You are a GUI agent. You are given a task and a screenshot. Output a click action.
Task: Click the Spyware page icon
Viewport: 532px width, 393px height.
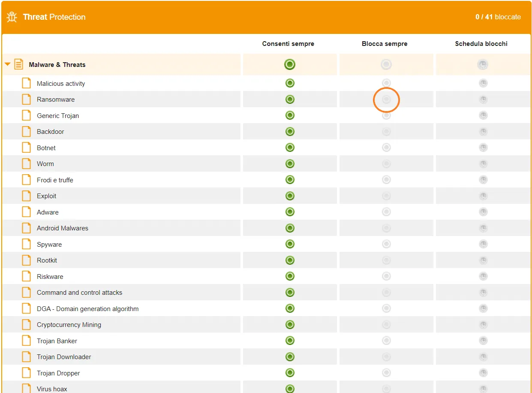coord(27,244)
